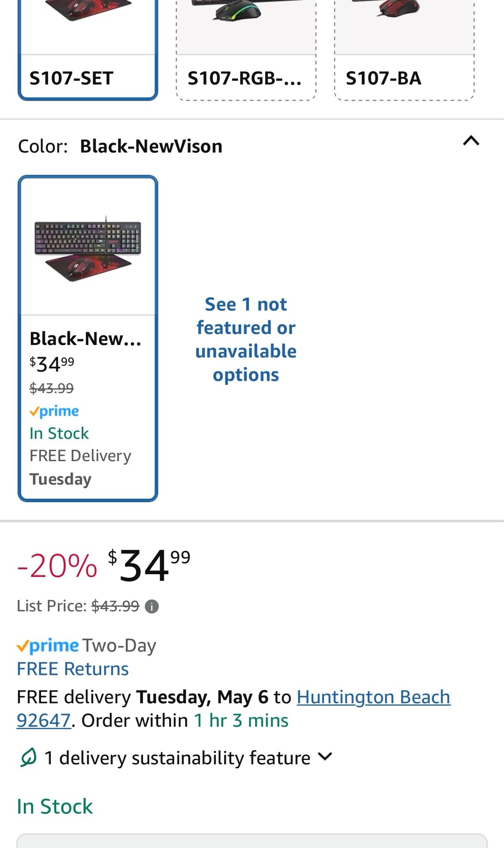Click the Black-NewVison keyboard thumbnail image

88,248
